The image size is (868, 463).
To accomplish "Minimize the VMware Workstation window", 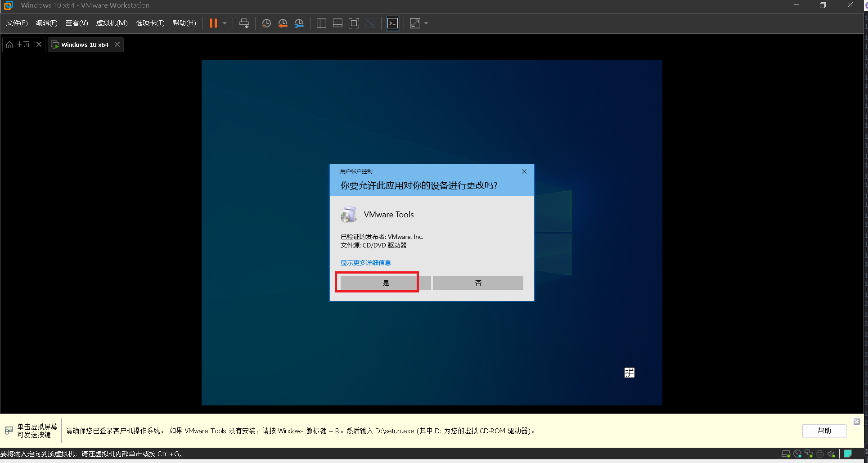I will pyautogui.click(x=796, y=5).
